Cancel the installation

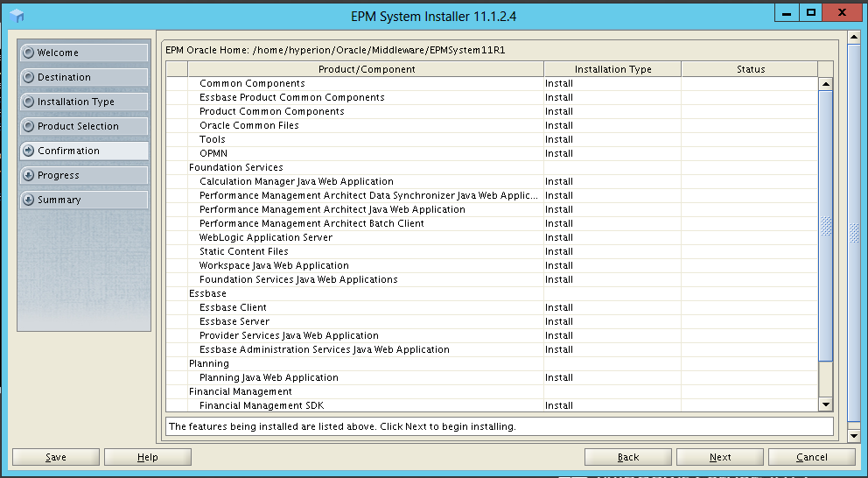click(x=812, y=457)
